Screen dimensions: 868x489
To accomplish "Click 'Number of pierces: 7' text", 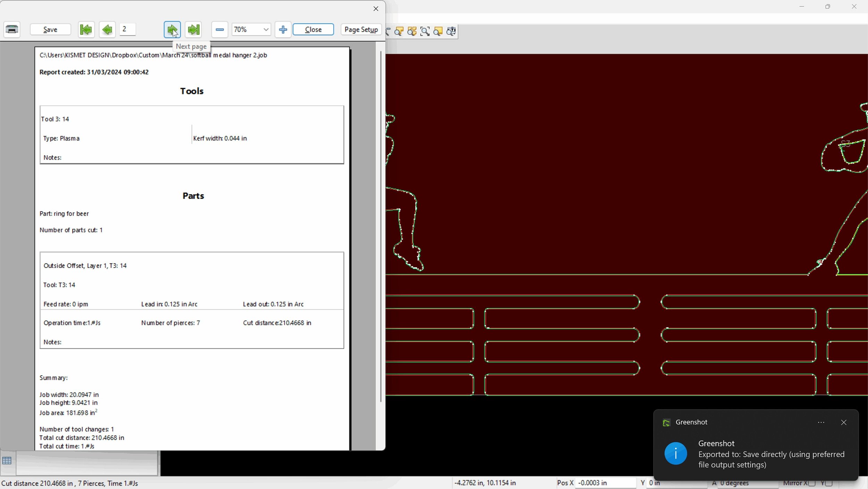I will [170, 323].
